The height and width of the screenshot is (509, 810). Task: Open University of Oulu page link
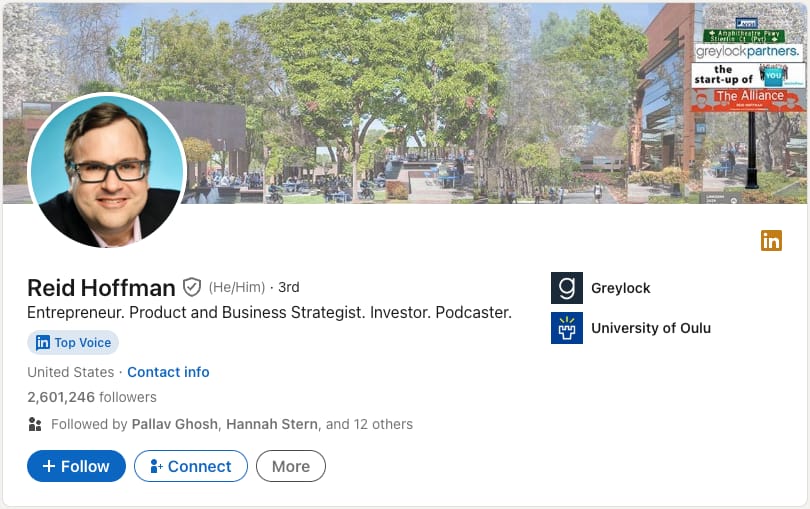click(x=651, y=328)
